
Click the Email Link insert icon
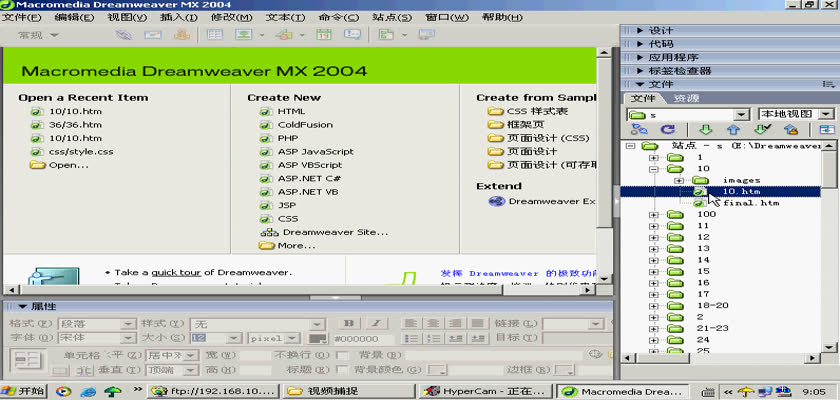pos(153,35)
